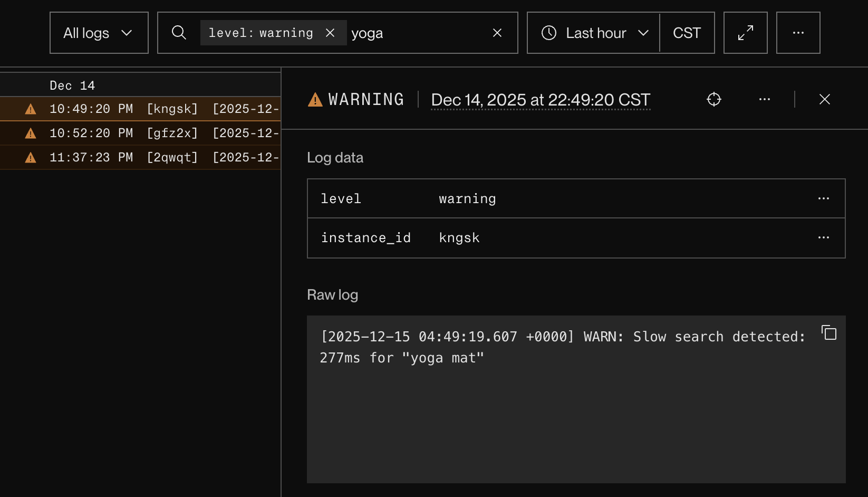Click the CST timezone button

coord(687,33)
